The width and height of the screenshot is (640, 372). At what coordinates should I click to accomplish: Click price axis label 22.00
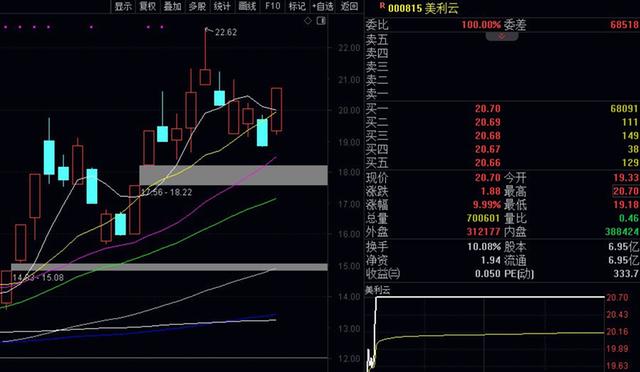tap(349, 48)
